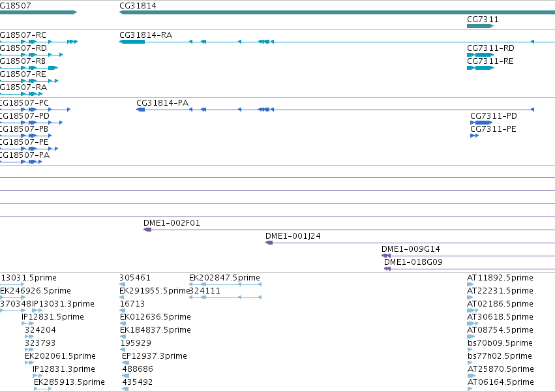The width and height of the screenshot is (555, 392).
Task: Select the EK202061.5prime EST label
Action: pos(60,356)
